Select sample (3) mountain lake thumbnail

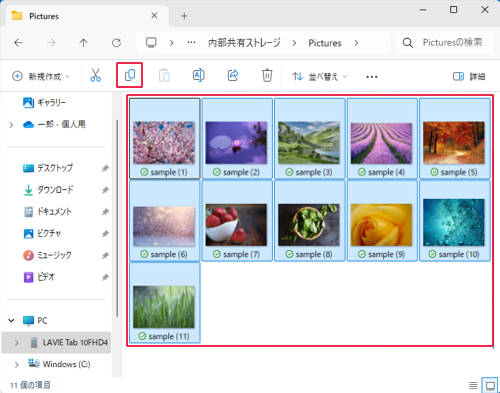pos(309,143)
